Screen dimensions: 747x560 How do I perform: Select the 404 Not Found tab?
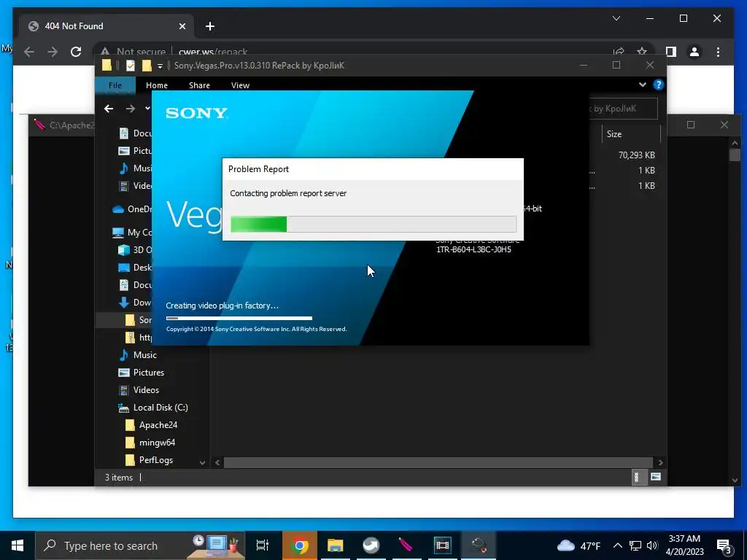[107, 26]
